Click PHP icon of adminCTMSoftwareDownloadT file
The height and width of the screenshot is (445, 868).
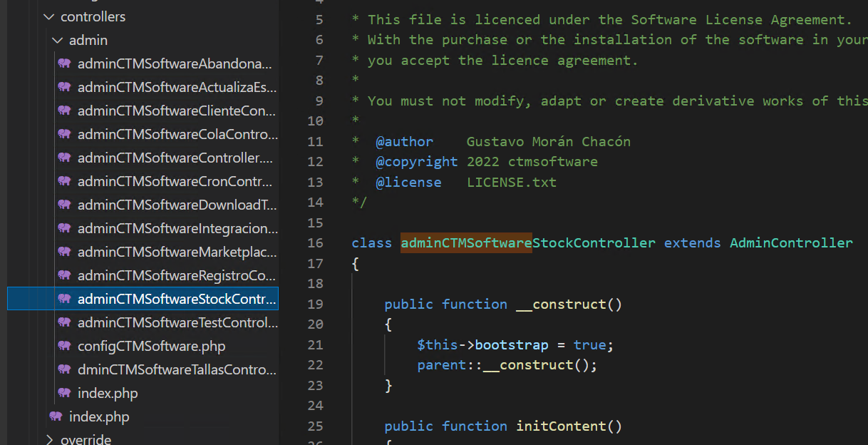pos(65,205)
